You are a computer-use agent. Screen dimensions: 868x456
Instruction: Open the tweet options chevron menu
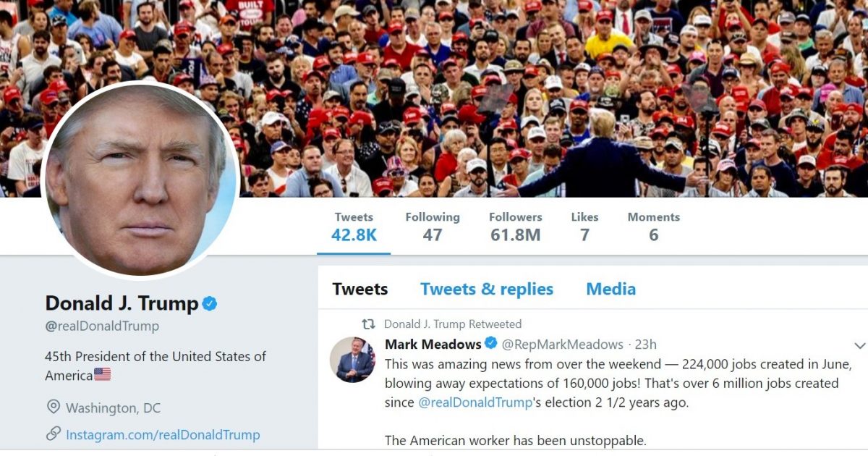click(859, 345)
